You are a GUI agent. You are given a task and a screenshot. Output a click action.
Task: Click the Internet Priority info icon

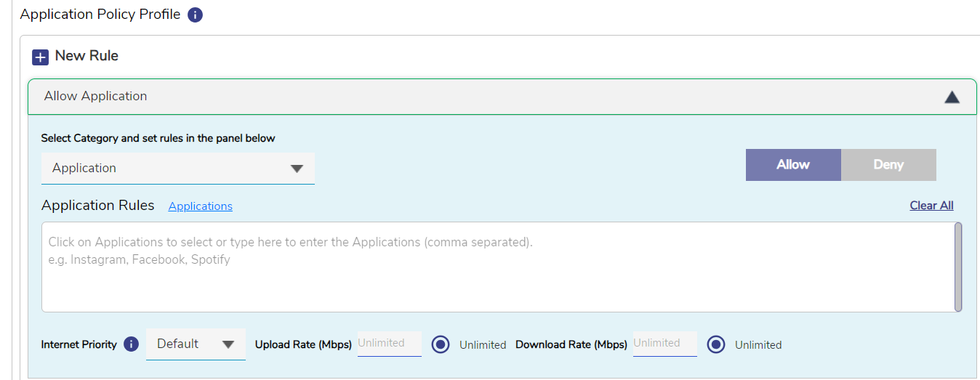click(131, 344)
